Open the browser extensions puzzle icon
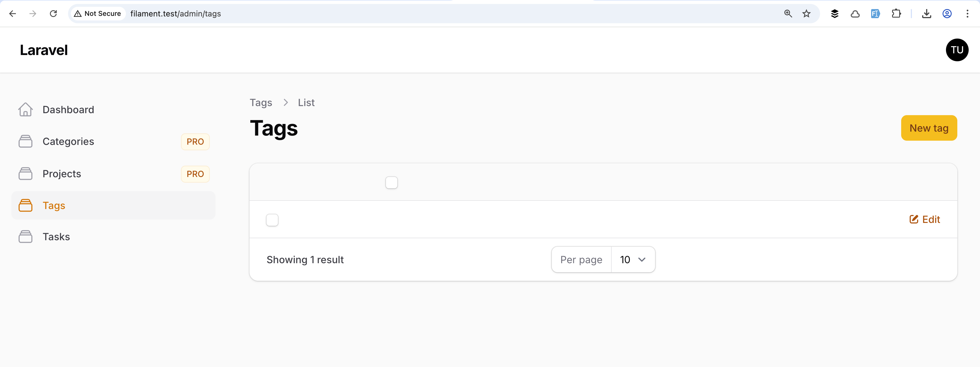980x367 pixels. [896, 14]
